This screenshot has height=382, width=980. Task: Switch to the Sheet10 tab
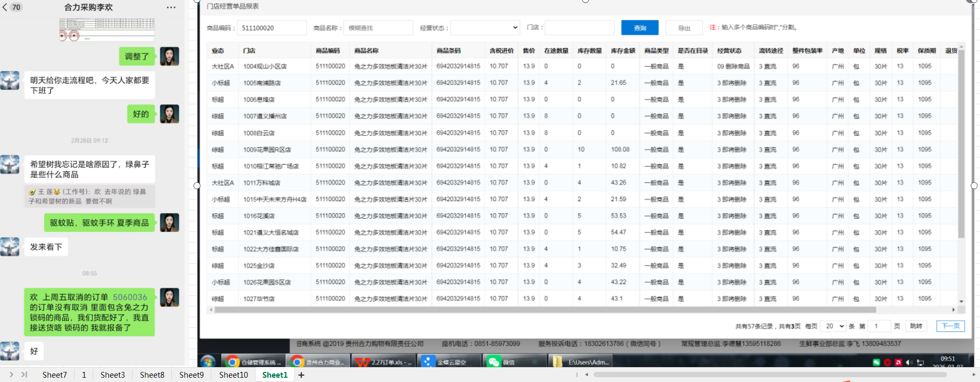coord(233,375)
